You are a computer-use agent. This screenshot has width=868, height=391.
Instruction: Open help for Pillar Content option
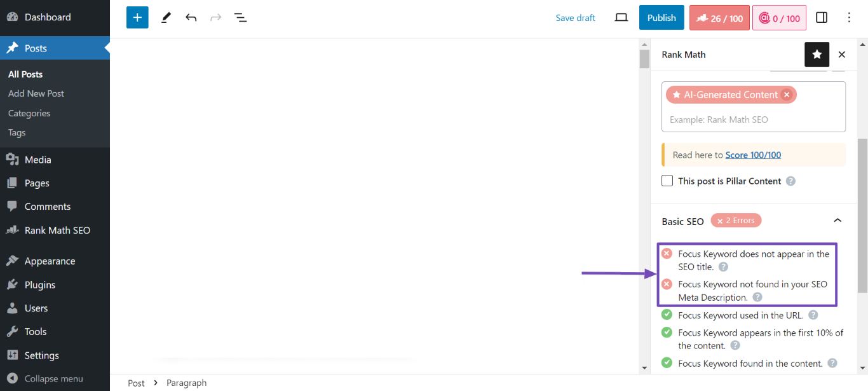click(x=790, y=181)
